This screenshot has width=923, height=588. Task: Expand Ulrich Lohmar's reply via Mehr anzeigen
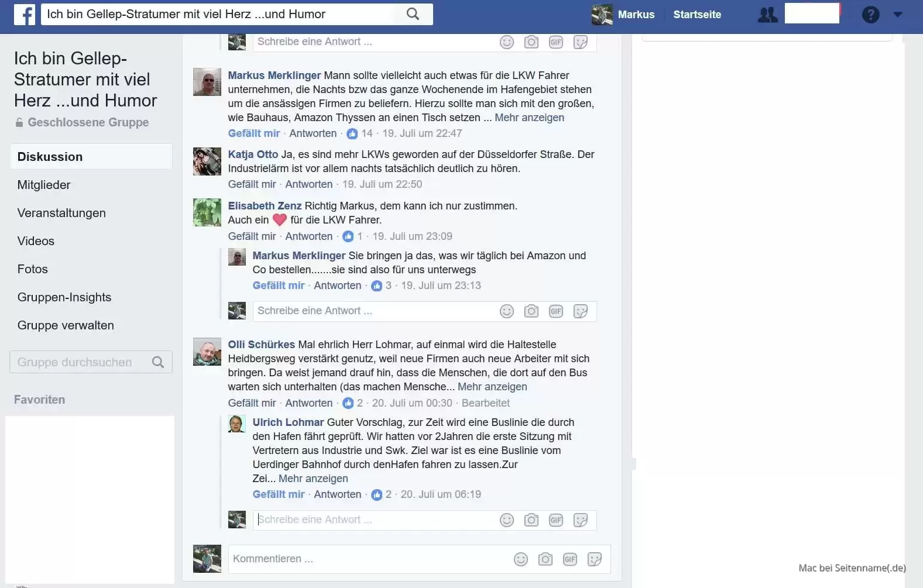313,479
